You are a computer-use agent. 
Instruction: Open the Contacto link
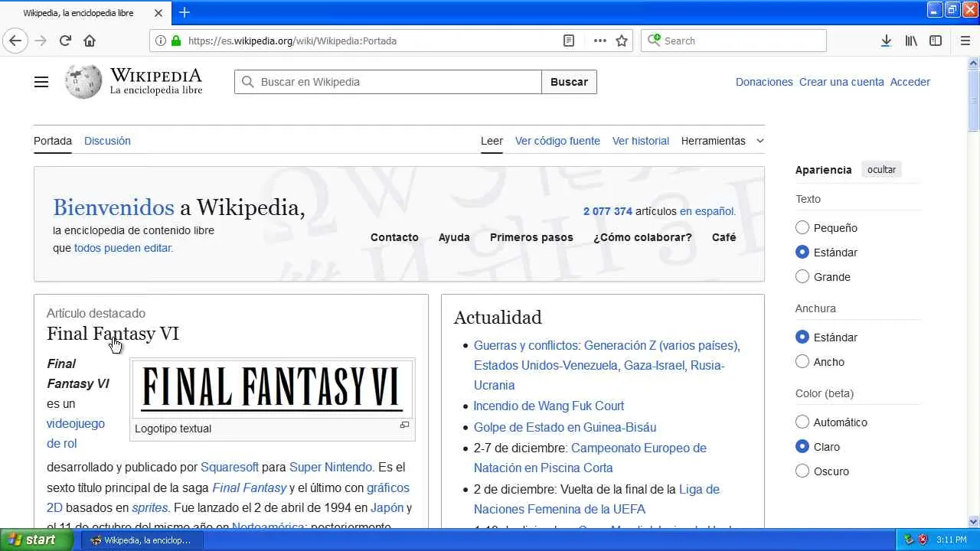394,237
